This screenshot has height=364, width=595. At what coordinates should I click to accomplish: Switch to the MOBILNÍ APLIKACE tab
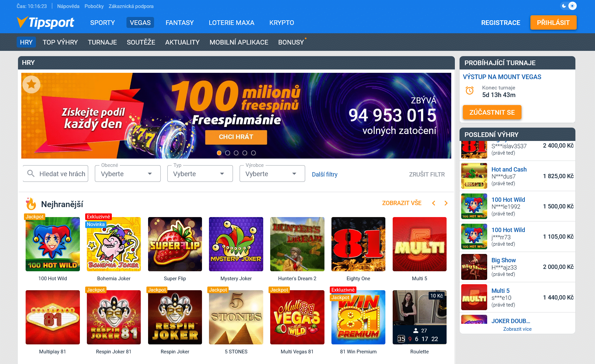[x=239, y=42]
